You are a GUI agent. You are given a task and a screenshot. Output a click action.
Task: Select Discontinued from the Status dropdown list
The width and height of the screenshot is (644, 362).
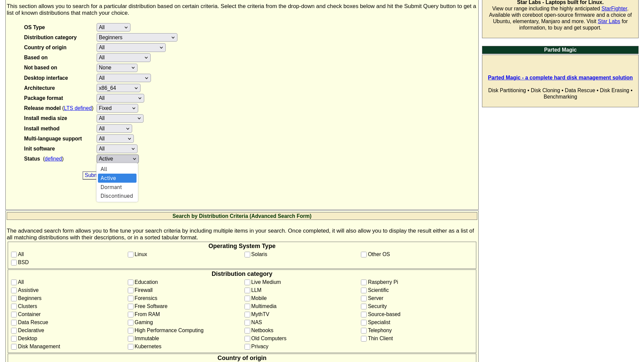click(x=117, y=196)
